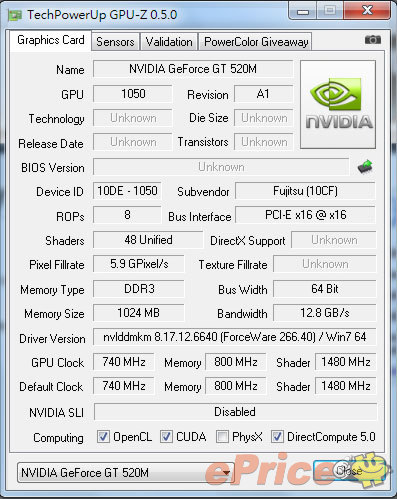
Task: Click Default Clock row Shader 1480 MHz field
Action: [x=346, y=386]
